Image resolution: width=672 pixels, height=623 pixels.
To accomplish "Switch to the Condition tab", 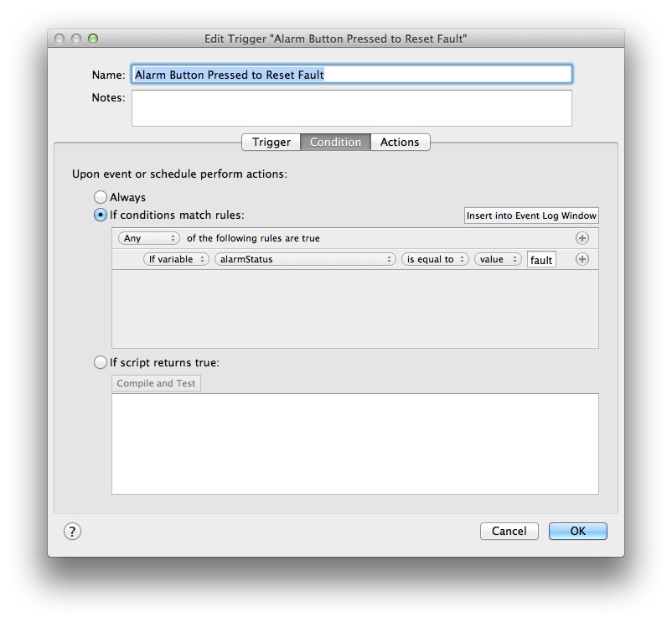I will pyautogui.click(x=335, y=142).
